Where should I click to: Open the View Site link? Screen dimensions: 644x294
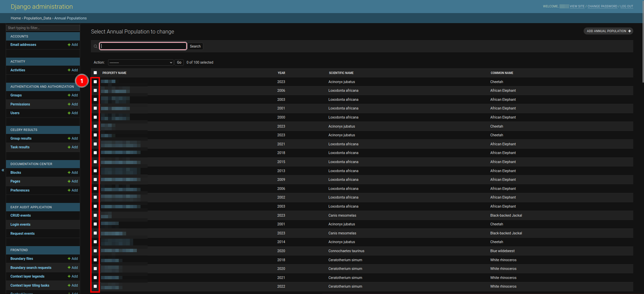point(577,6)
